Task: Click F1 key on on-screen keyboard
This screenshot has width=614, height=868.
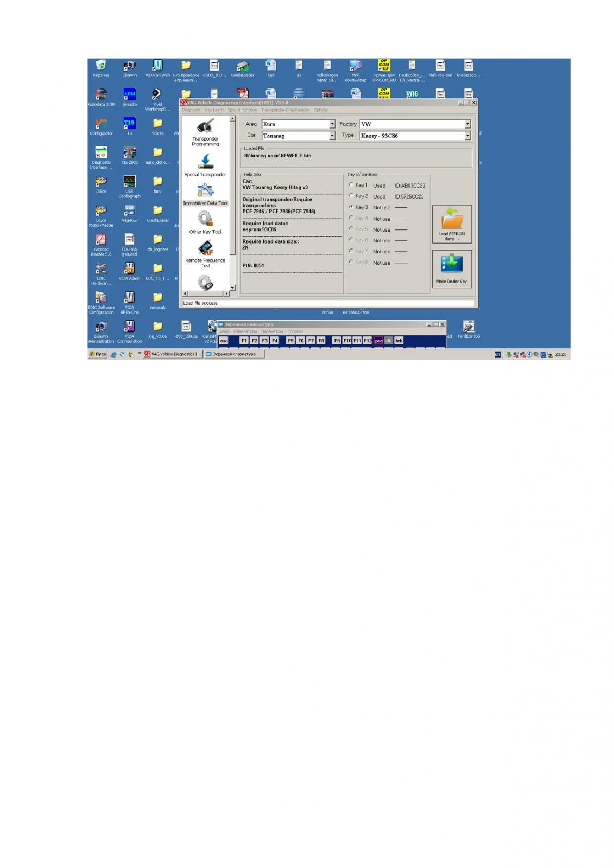Action: pos(244,341)
